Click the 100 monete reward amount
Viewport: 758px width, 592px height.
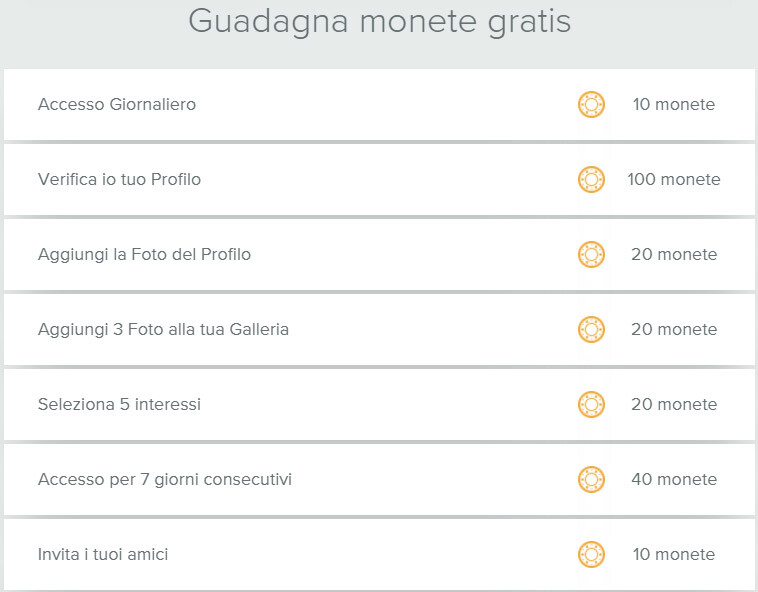pyautogui.click(x=673, y=179)
